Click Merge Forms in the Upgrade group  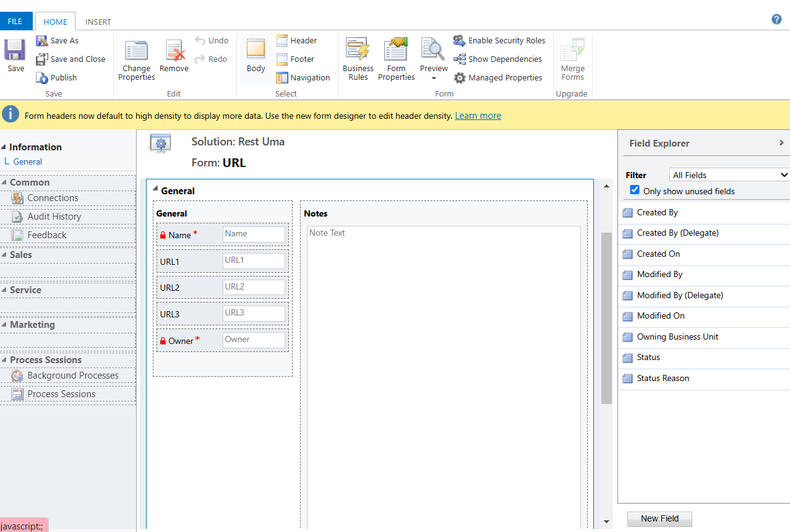pos(573,61)
